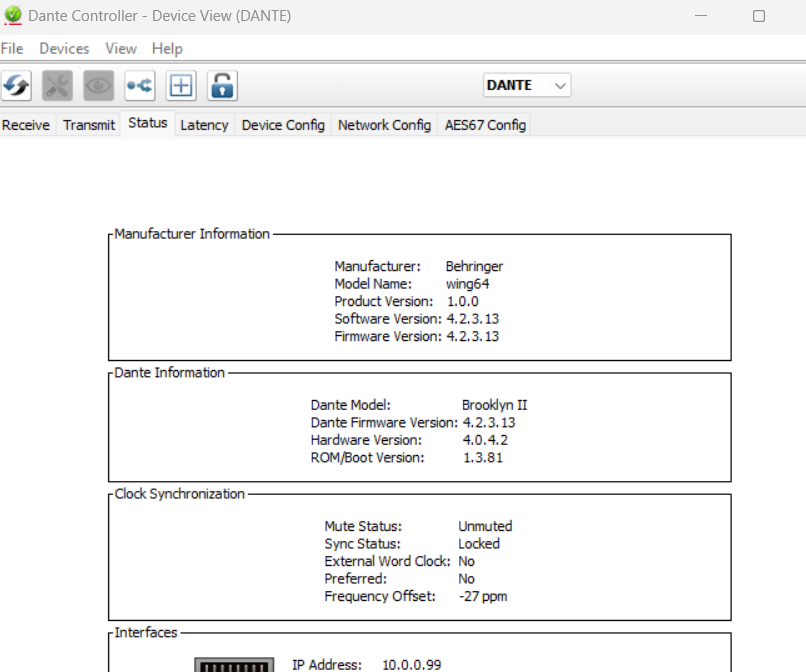
Task: Click the Interfaces group heading
Action: pos(145,632)
